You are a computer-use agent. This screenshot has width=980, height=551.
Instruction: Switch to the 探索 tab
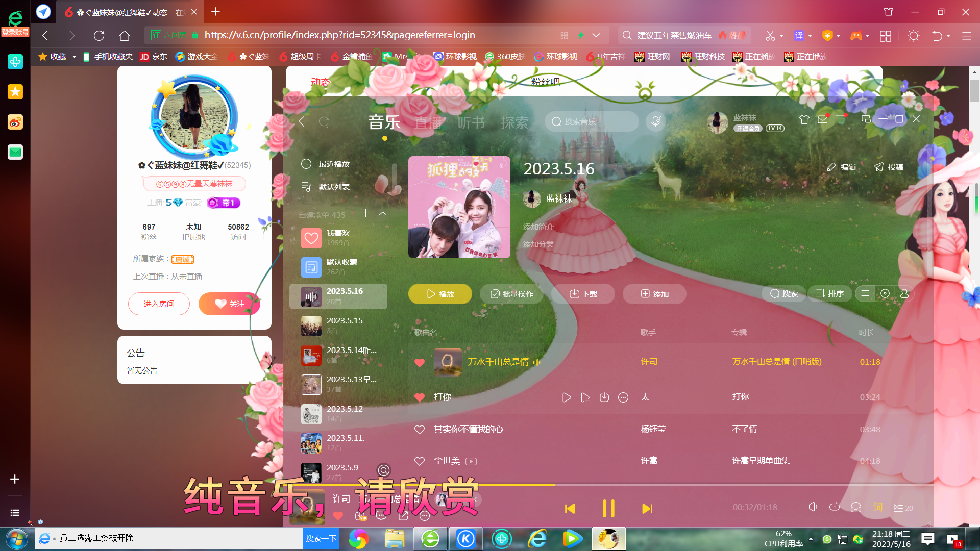514,122
